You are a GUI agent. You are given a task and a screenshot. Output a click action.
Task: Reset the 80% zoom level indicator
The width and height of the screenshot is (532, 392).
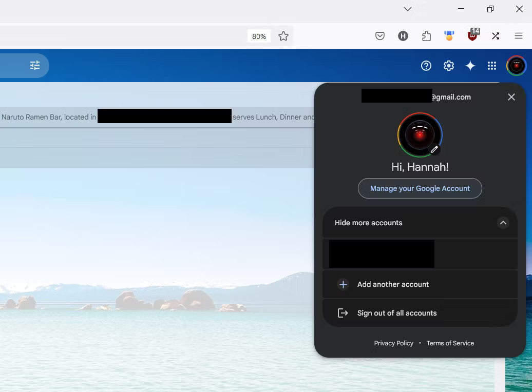[x=259, y=36]
